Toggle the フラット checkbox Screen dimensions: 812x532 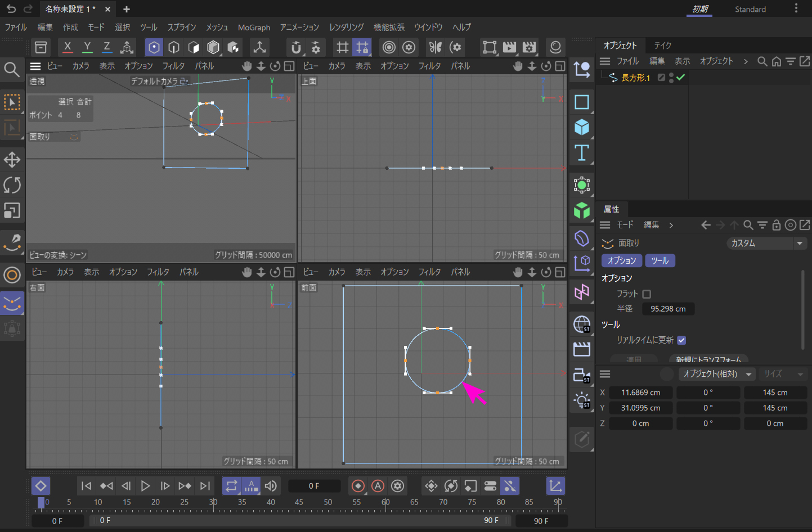tap(647, 294)
